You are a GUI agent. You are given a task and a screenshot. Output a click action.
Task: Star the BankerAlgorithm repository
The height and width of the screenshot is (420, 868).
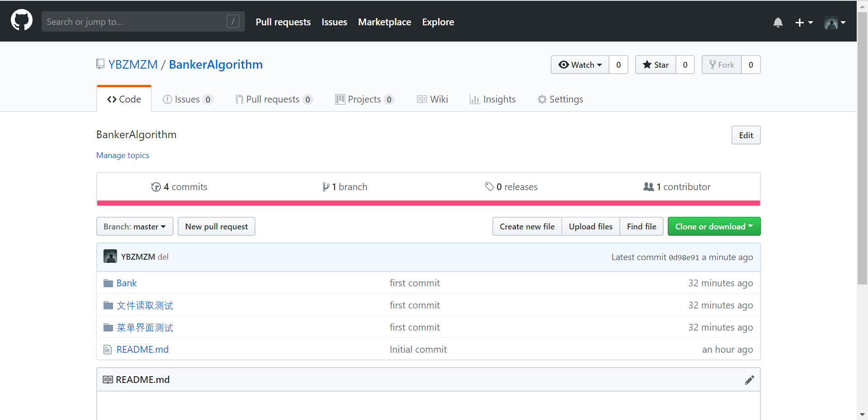click(655, 65)
